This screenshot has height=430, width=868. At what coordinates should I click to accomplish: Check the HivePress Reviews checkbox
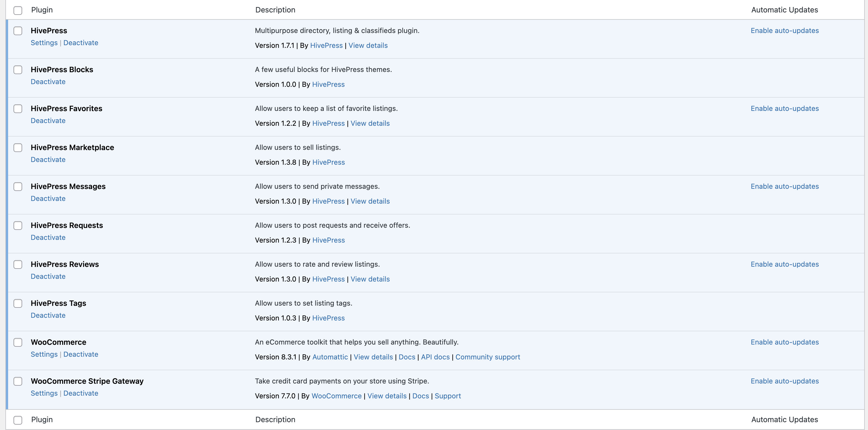[x=18, y=264]
